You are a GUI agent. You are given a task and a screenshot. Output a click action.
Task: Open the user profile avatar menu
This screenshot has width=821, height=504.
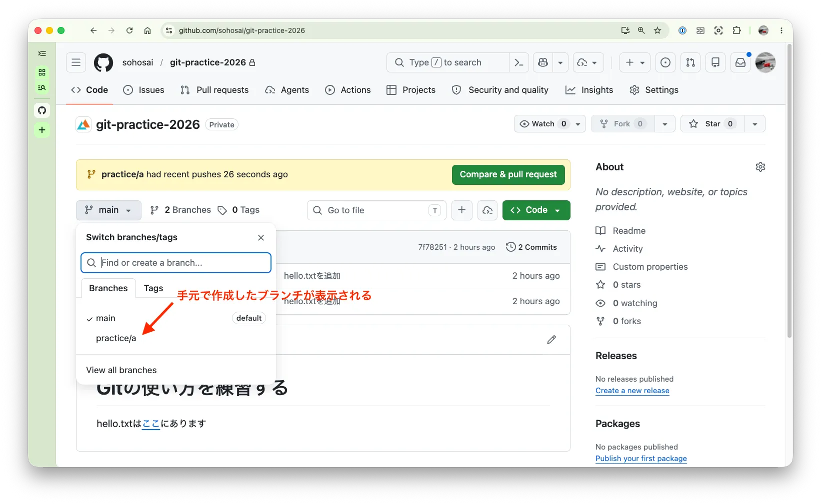point(765,62)
